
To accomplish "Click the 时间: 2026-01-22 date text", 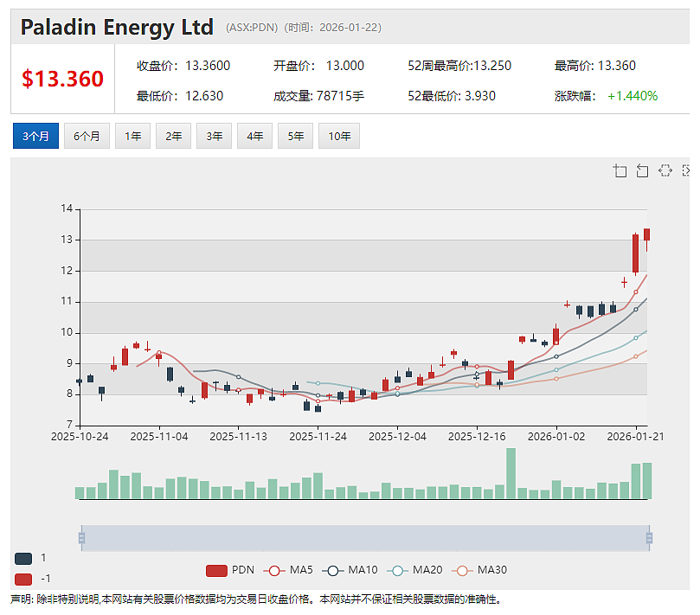I will pos(333,28).
